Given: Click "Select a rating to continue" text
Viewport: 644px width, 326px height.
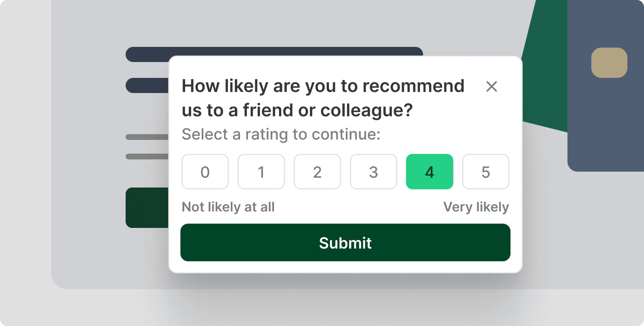Looking at the screenshot, I should (281, 135).
